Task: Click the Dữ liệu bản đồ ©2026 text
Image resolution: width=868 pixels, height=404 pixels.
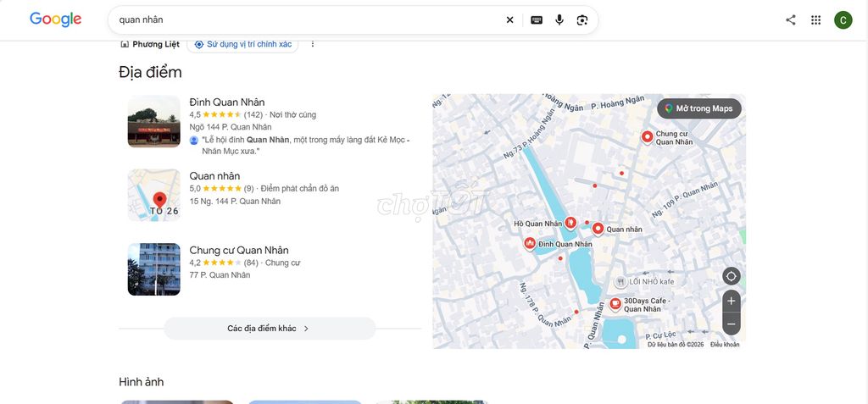Action: 676,344
